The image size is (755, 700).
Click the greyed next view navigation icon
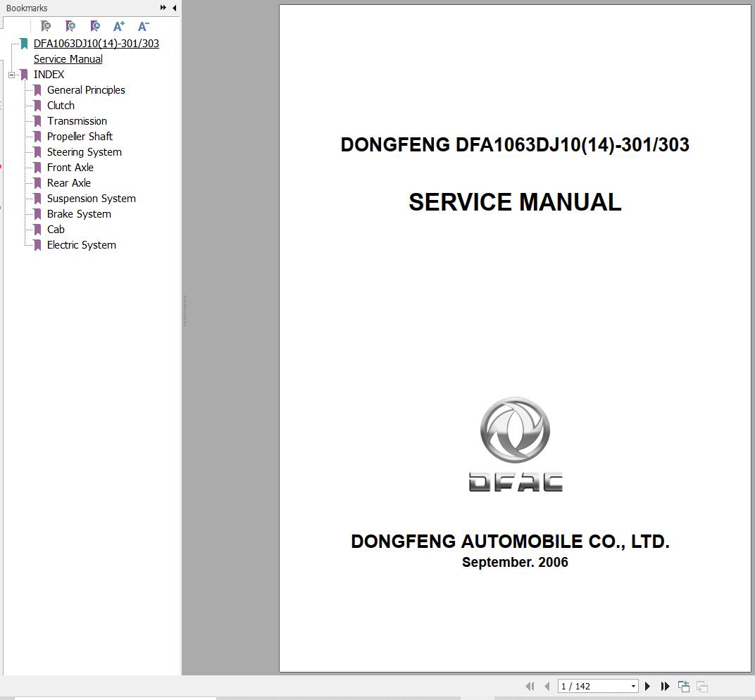pos(702,686)
